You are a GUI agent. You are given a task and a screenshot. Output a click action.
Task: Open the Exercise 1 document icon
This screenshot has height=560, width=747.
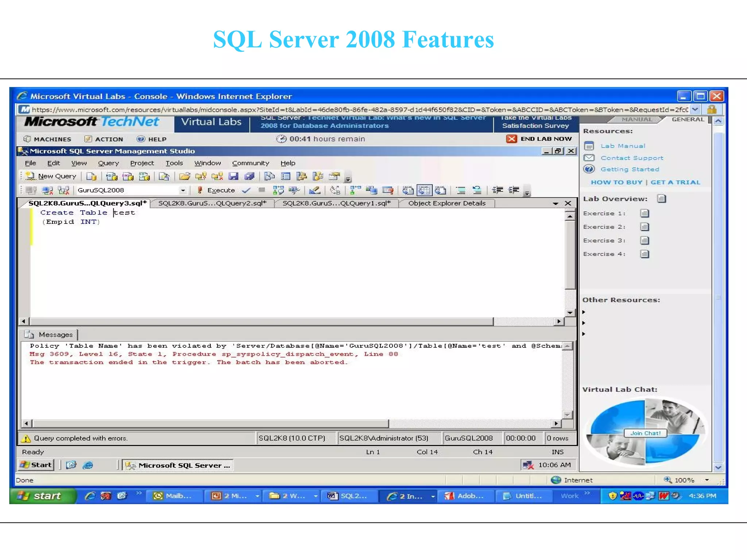click(x=645, y=213)
